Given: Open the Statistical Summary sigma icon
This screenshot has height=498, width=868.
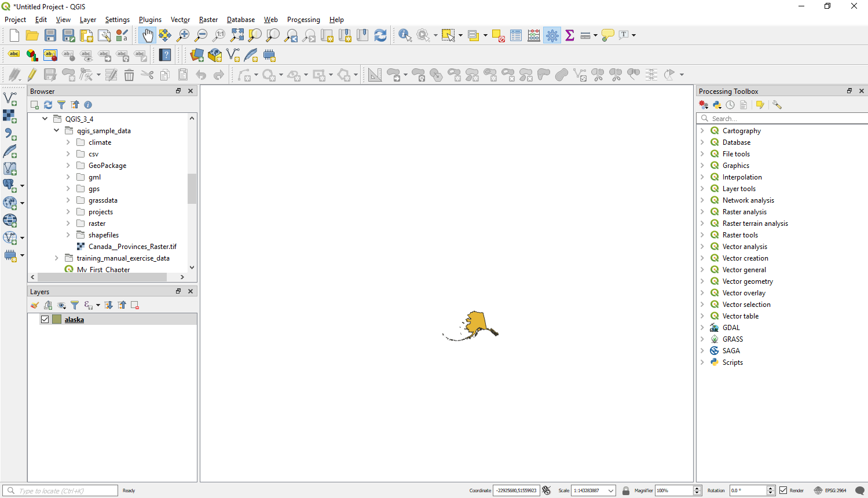Looking at the screenshot, I should tap(570, 36).
